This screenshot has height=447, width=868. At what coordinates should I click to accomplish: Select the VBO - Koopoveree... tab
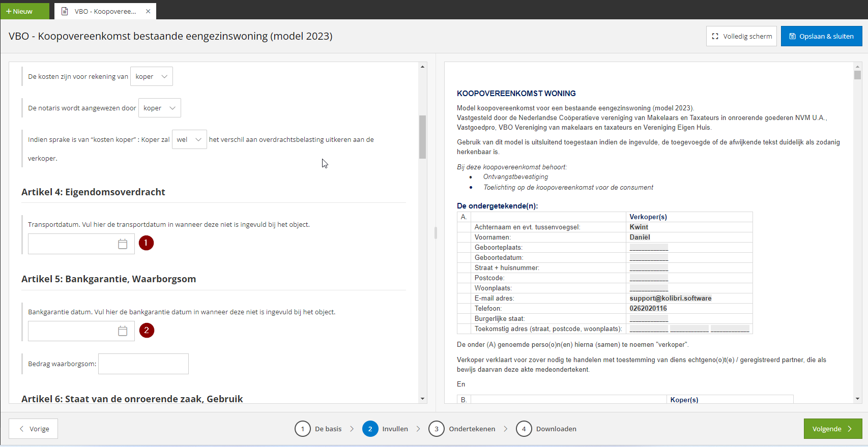tap(105, 11)
